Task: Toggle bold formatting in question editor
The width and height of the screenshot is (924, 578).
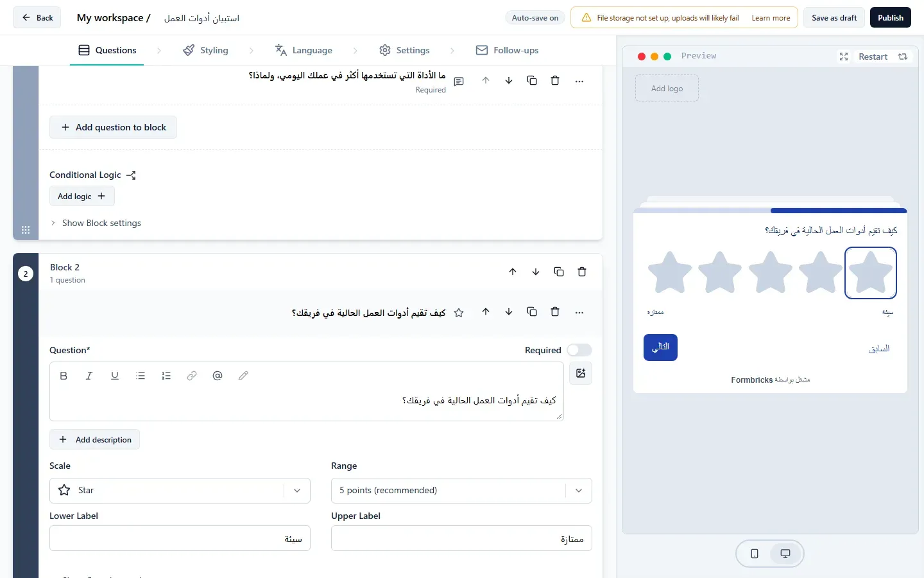Action: click(x=64, y=376)
